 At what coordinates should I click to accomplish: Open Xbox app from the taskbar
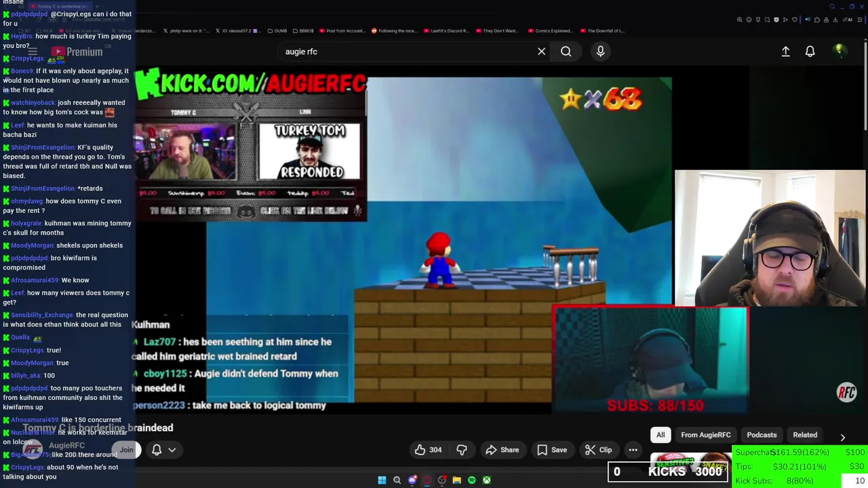pyautogui.click(x=486, y=480)
